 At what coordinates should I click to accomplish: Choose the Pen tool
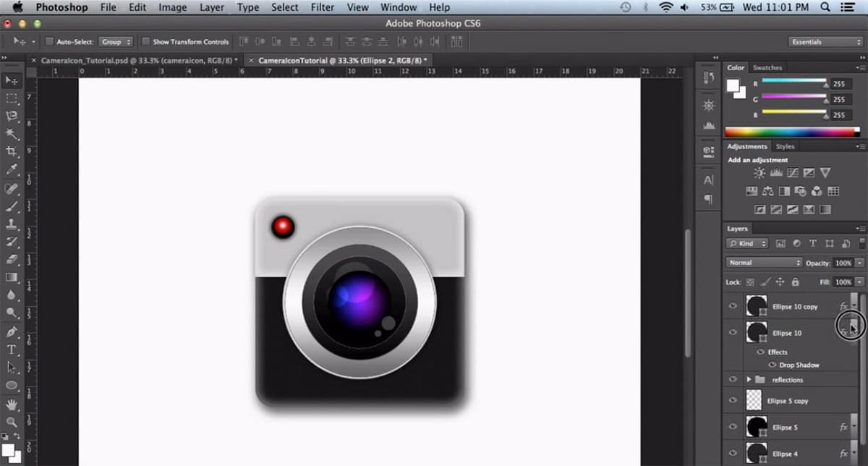[x=12, y=331]
